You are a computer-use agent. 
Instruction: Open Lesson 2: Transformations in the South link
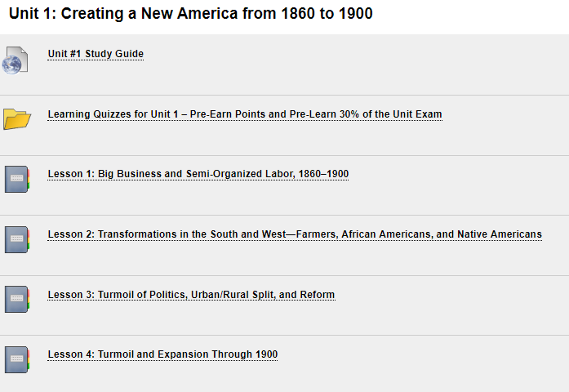[295, 234]
